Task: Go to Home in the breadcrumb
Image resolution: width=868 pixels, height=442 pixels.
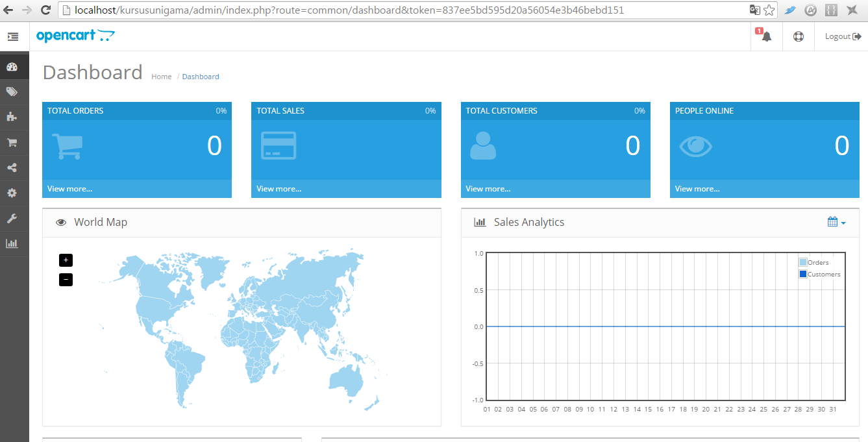Action: 162,77
